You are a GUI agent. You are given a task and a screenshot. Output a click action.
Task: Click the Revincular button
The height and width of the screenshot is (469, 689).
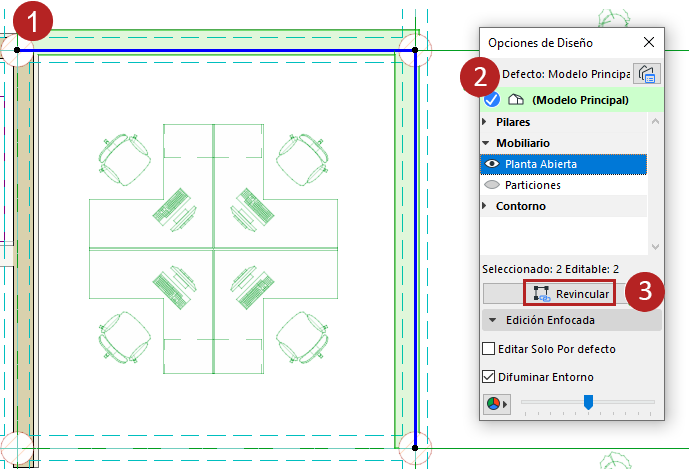click(571, 293)
